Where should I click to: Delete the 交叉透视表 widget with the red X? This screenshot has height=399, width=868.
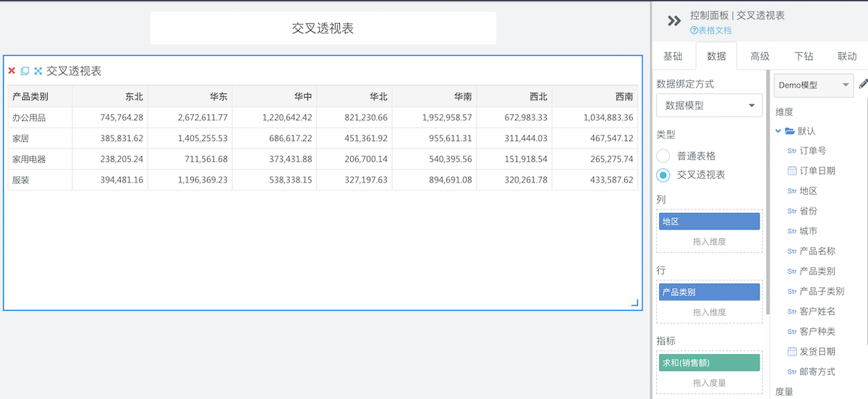pos(12,71)
